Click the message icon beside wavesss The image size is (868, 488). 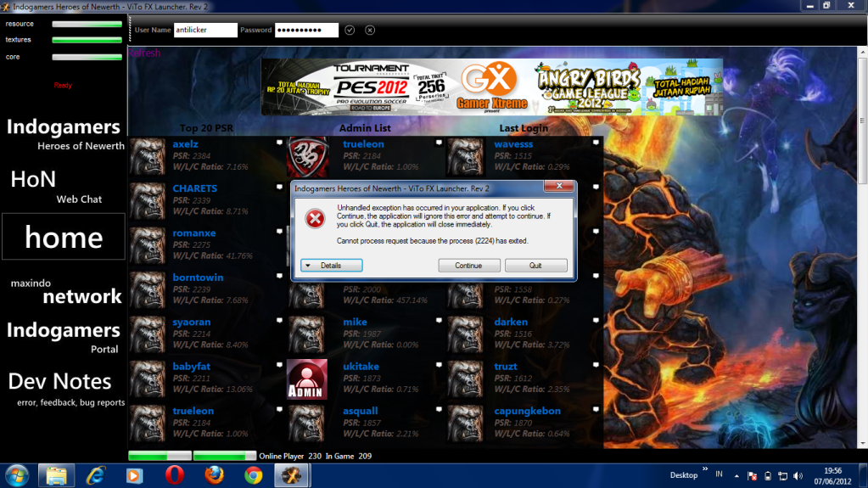click(x=596, y=143)
